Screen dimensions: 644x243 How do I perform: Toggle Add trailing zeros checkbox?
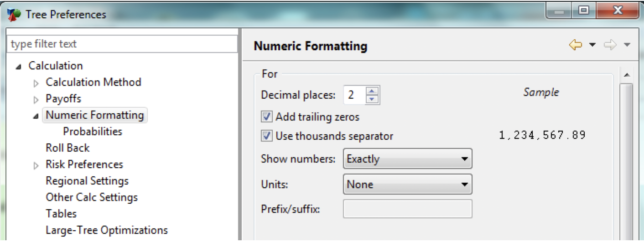(267, 117)
